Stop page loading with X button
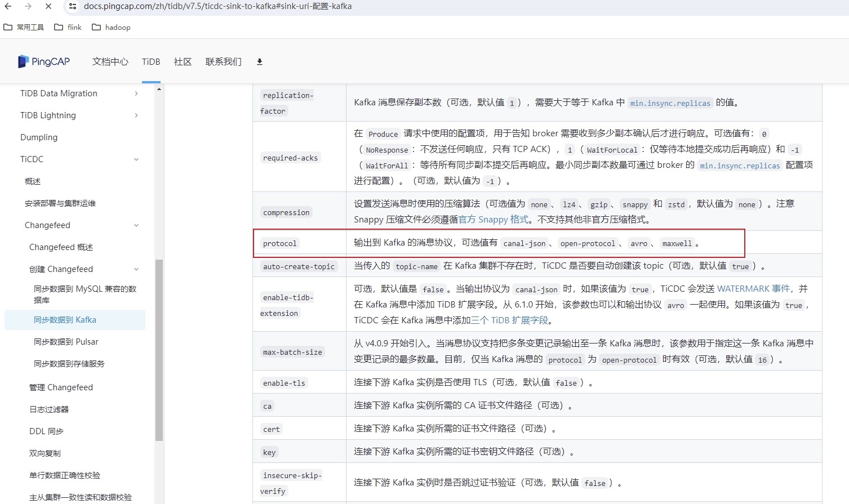This screenshot has width=849, height=504. pyautogui.click(x=48, y=6)
